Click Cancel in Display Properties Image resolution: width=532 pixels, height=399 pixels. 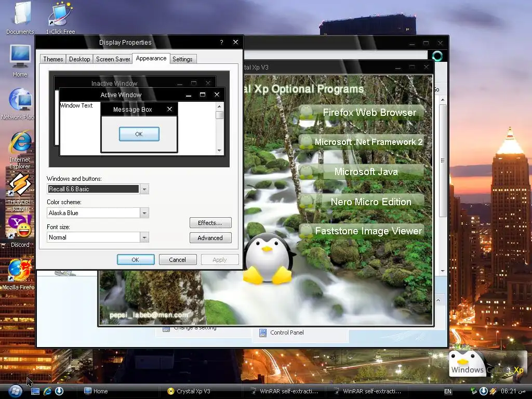pos(178,260)
